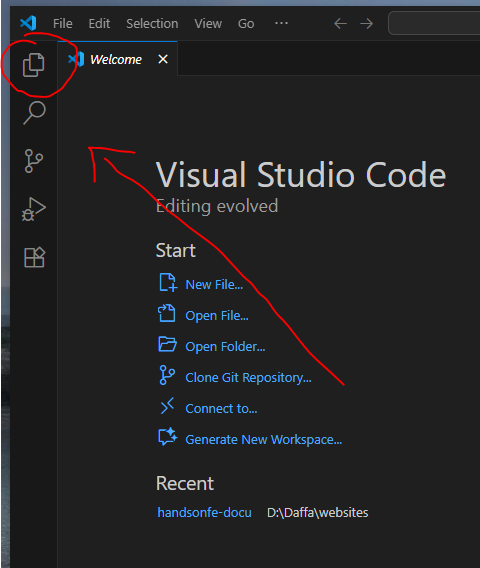Image resolution: width=480 pixels, height=568 pixels.
Task: Open the View menu
Action: point(208,24)
